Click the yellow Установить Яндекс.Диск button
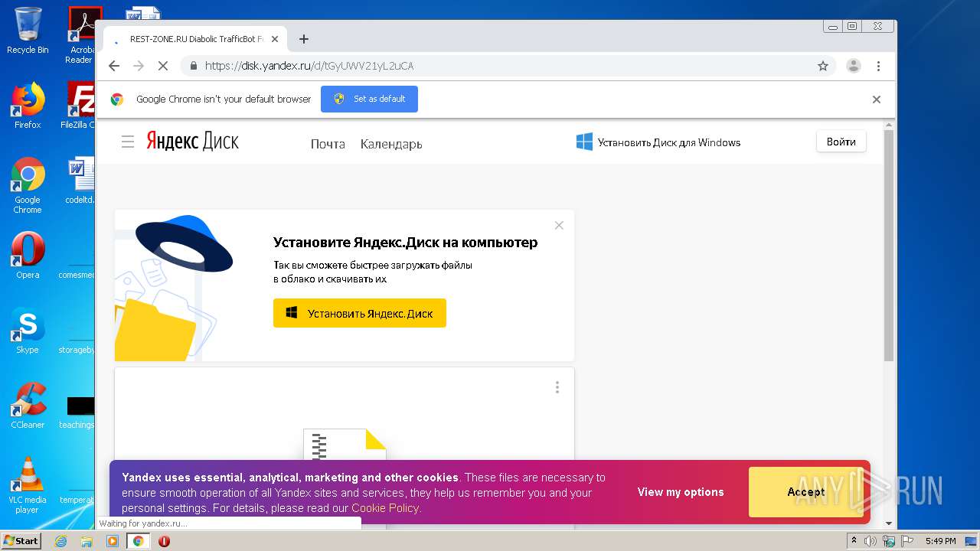 coord(359,313)
